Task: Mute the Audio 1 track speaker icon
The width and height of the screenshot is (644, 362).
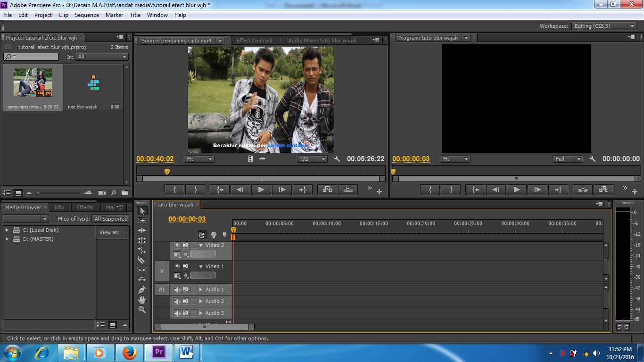Action: [x=177, y=289]
